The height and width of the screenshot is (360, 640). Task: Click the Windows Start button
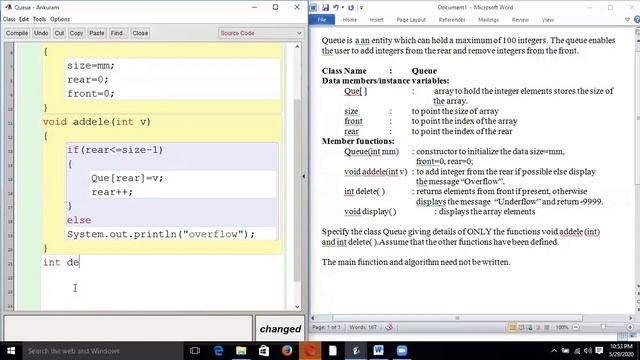(x=11, y=351)
